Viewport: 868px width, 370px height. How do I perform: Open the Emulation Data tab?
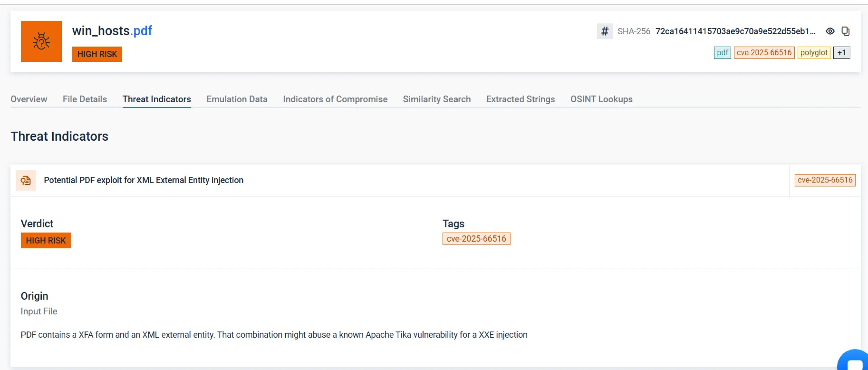(x=237, y=99)
